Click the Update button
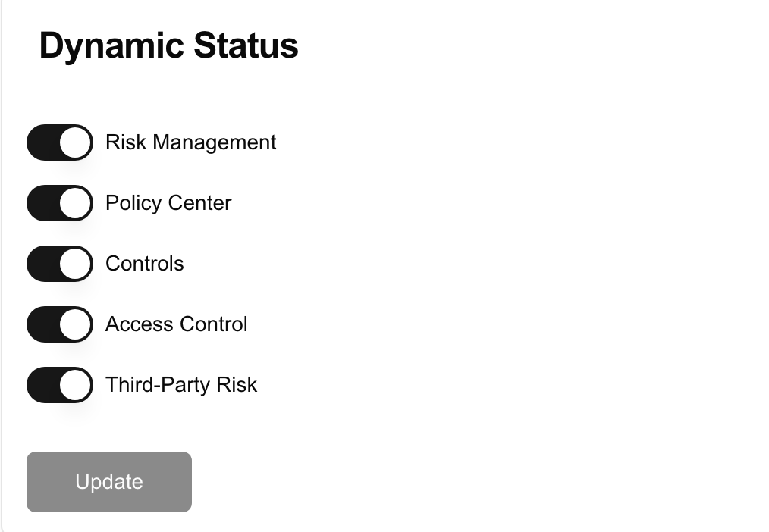The width and height of the screenshot is (769, 532). coord(109,482)
